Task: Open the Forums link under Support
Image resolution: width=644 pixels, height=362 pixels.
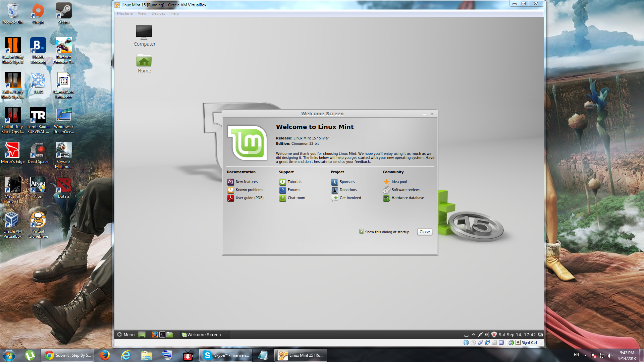Action: point(294,190)
